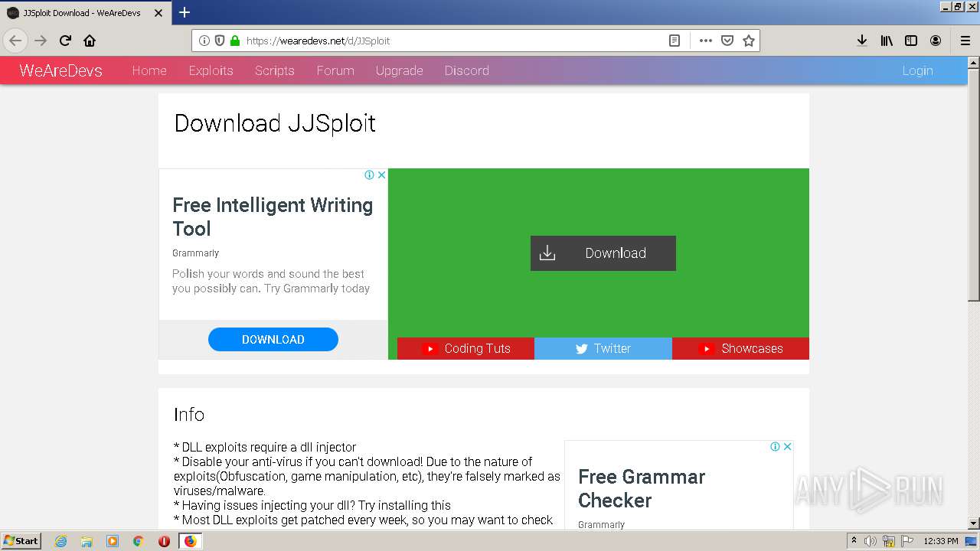Screen dimensions: 980x551
Task: Launch Chrome from taskbar
Action: (x=138, y=541)
